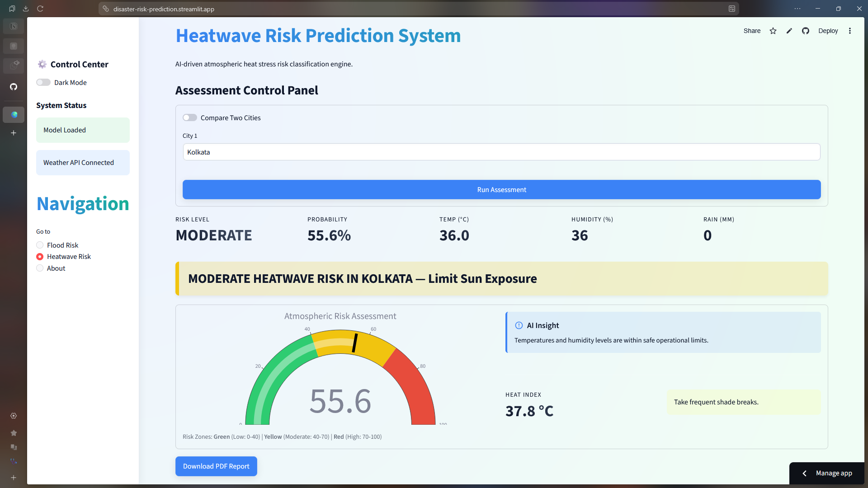
Task: Edit the app with the pencil icon
Action: pyautogui.click(x=789, y=31)
